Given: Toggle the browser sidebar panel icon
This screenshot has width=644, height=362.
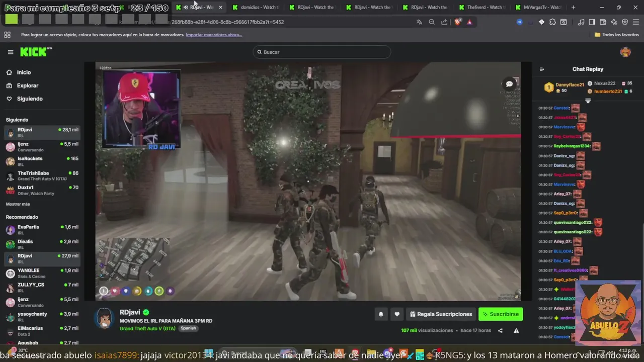Looking at the screenshot, I should point(592,22).
